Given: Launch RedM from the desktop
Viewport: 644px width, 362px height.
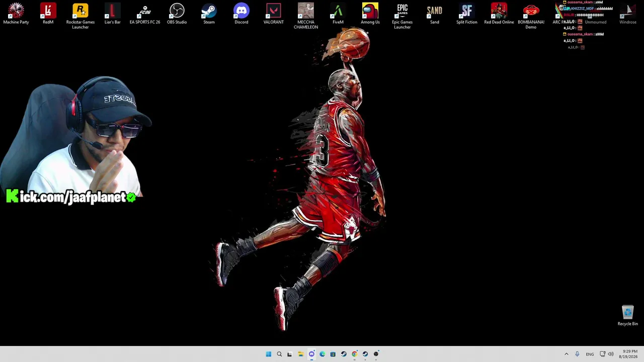Looking at the screenshot, I should coord(48,14).
